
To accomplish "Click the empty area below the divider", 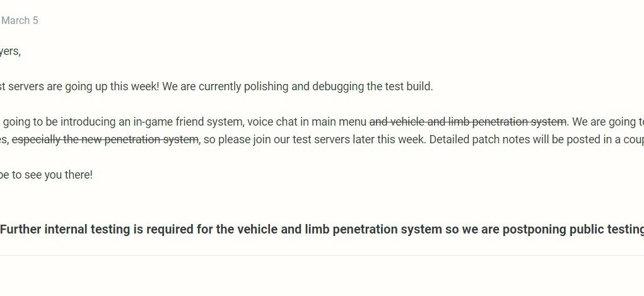I will pyautogui.click(x=322, y=276).
